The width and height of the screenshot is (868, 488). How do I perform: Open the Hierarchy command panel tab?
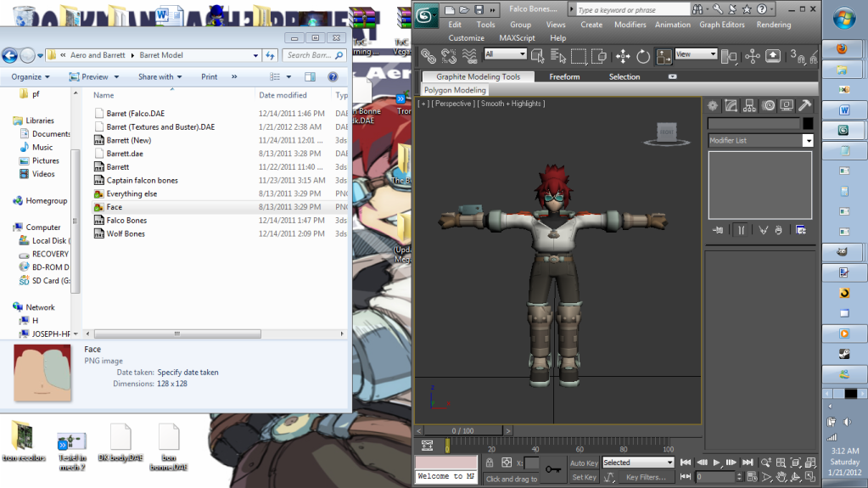[x=749, y=105]
